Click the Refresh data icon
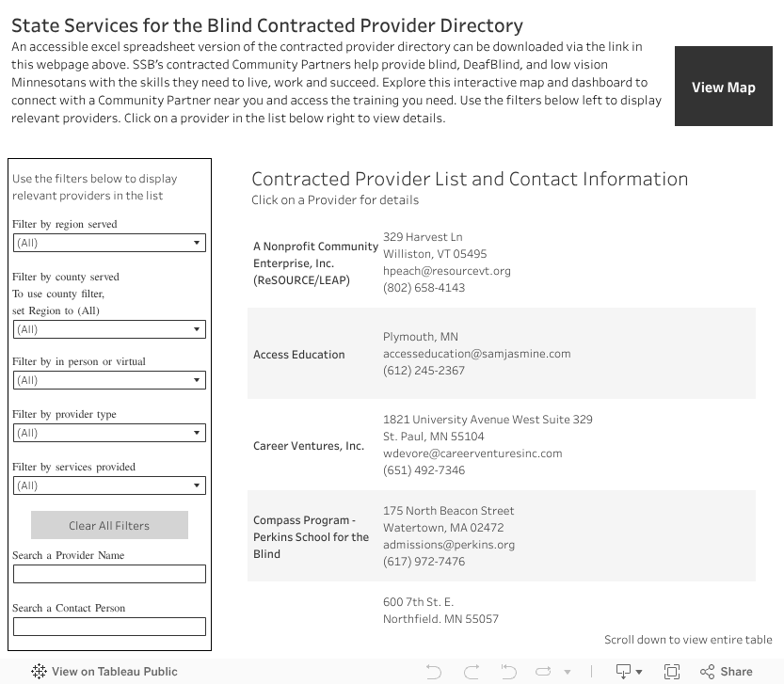 [x=544, y=672]
